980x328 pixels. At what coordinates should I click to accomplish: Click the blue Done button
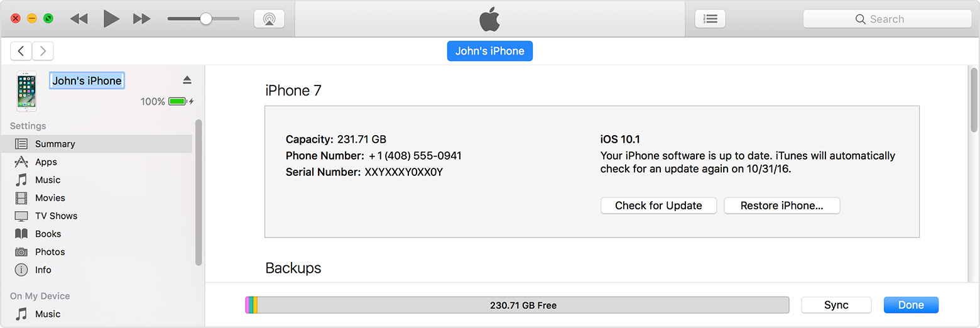(x=911, y=305)
